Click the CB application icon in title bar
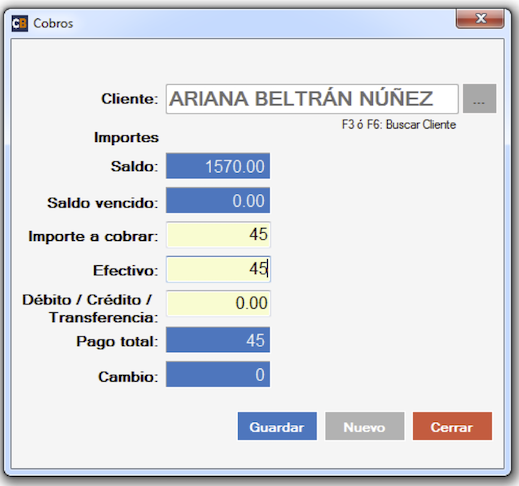The height and width of the screenshot is (486, 519). (20, 23)
